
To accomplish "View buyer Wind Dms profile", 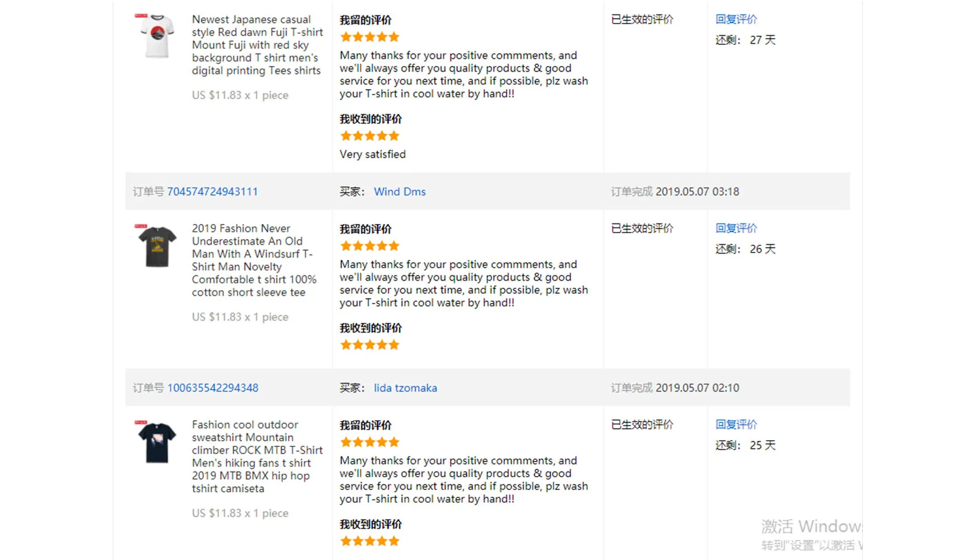I will pyautogui.click(x=400, y=192).
